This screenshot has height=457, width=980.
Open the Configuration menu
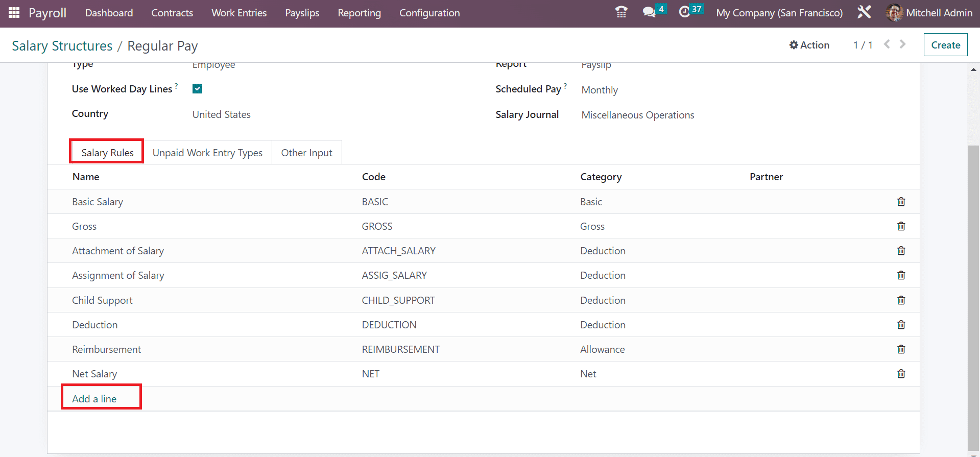click(429, 13)
